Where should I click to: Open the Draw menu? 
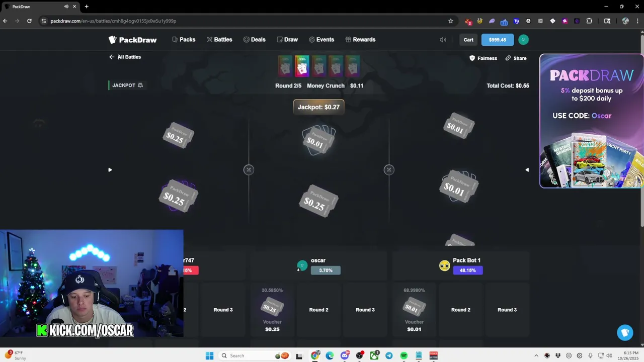pos(287,39)
